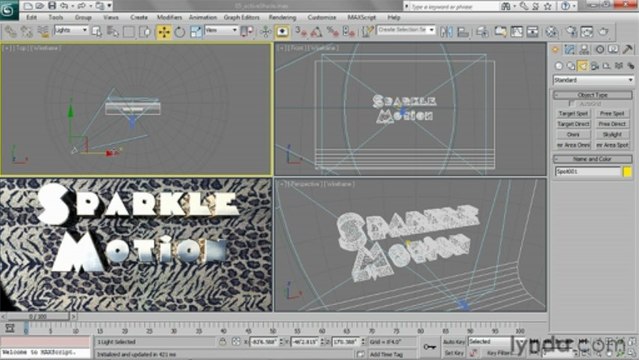This screenshot has height=360, width=639.
Task: Toggle the Window/Crossing selection icon
Action: click(x=145, y=32)
